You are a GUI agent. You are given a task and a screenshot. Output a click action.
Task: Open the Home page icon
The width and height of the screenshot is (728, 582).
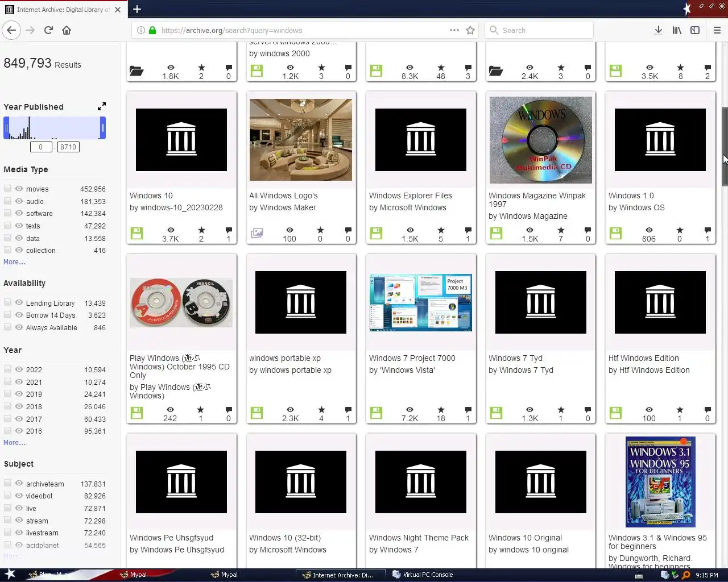click(x=67, y=30)
